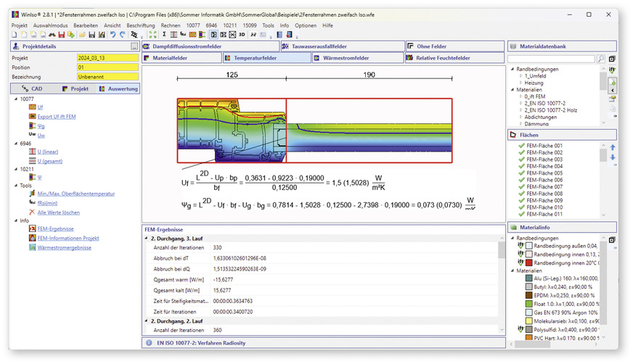This screenshot has height=364, width=633.
Task: Click the red swatch of Randbedingung innen 20°C
Action: 529,262
